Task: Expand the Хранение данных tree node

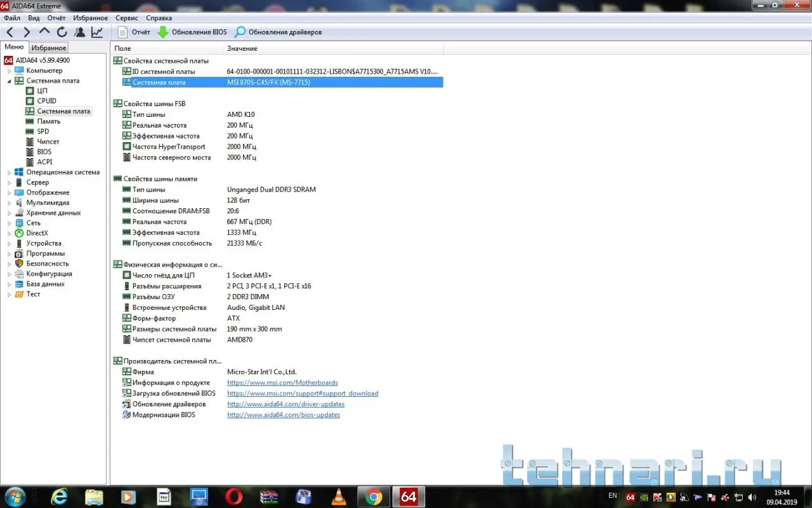Action: (10, 213)
